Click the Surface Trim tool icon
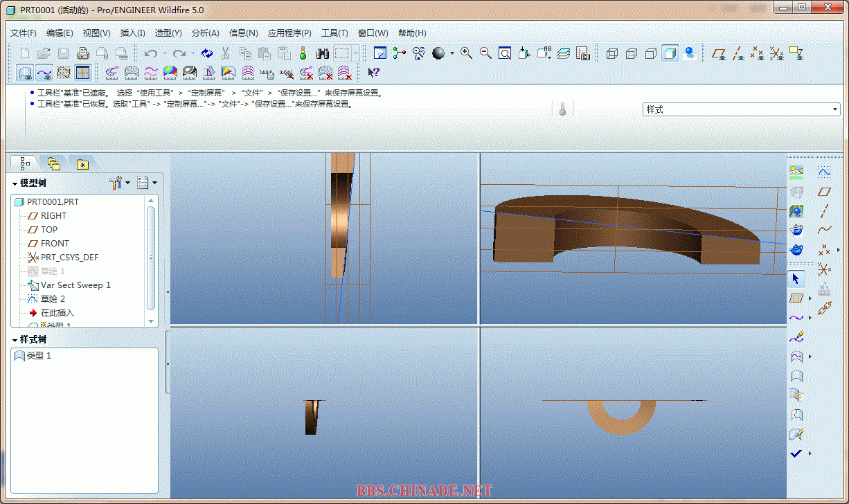This screenshot has width=849, height=504. (796, 415)
